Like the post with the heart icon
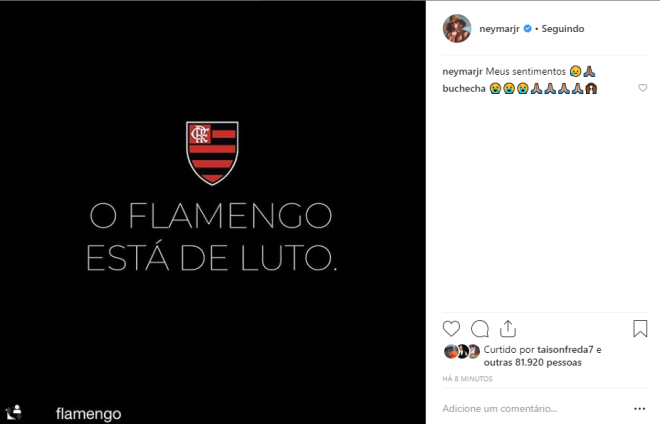The width and height of the screenshot is (660, 424). coord(451,329)
